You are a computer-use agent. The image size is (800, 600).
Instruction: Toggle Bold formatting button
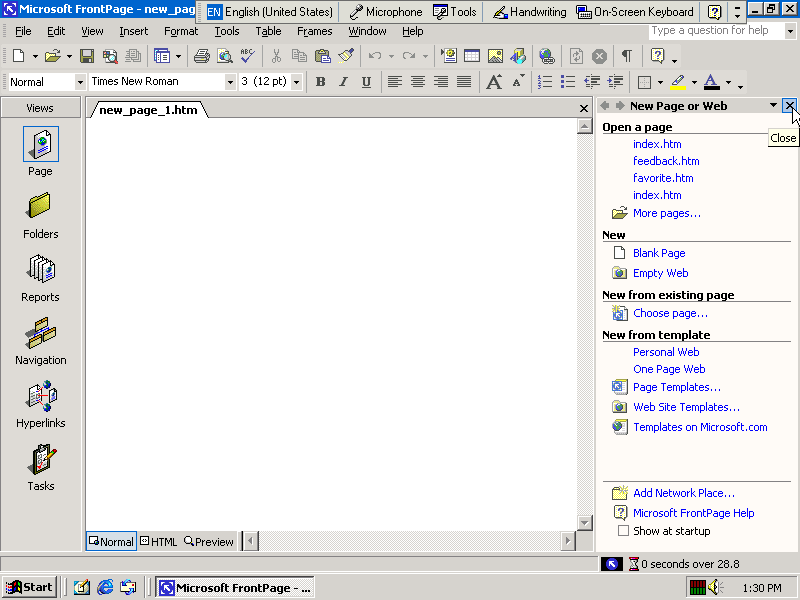coord(320,82)
